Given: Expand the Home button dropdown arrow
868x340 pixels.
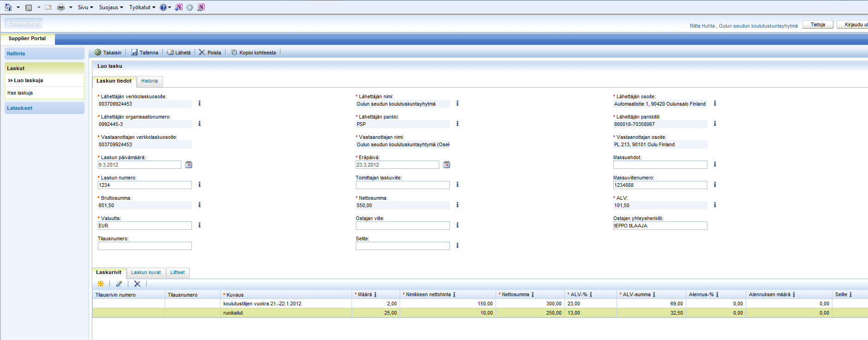Looking at the screenshot, I should click(x=18, y=7).
